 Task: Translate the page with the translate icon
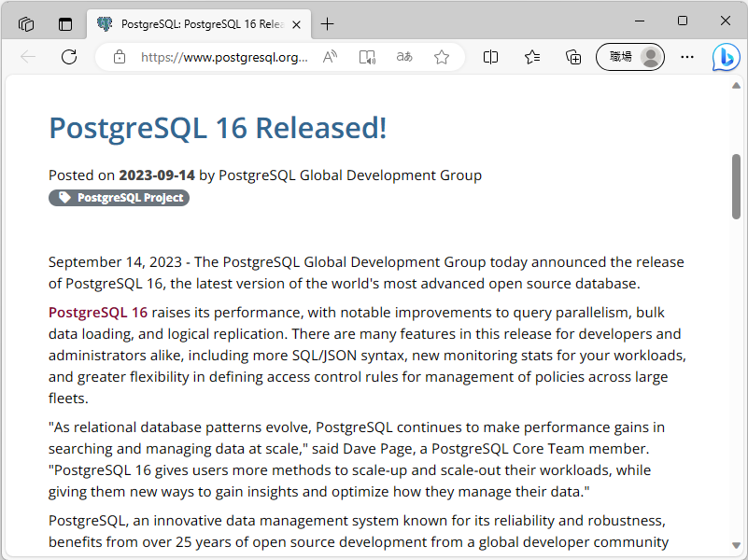tap(404, 57)
